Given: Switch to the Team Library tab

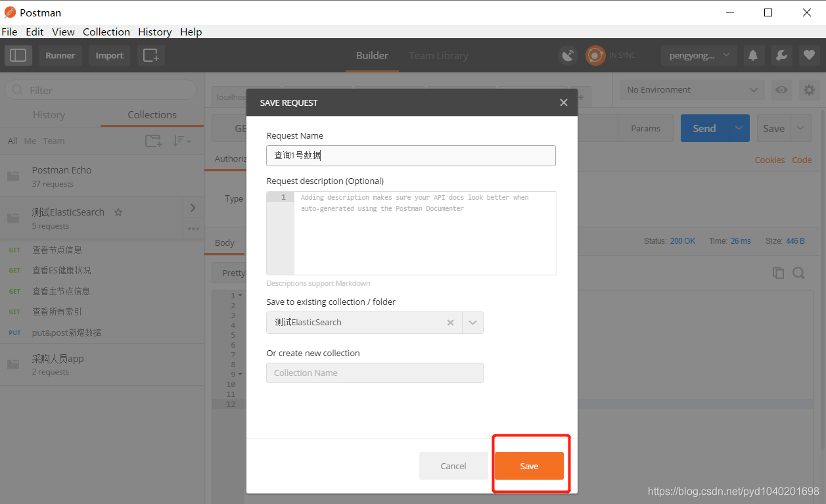Looking at the screenshot, I should (x=438, y=56).
